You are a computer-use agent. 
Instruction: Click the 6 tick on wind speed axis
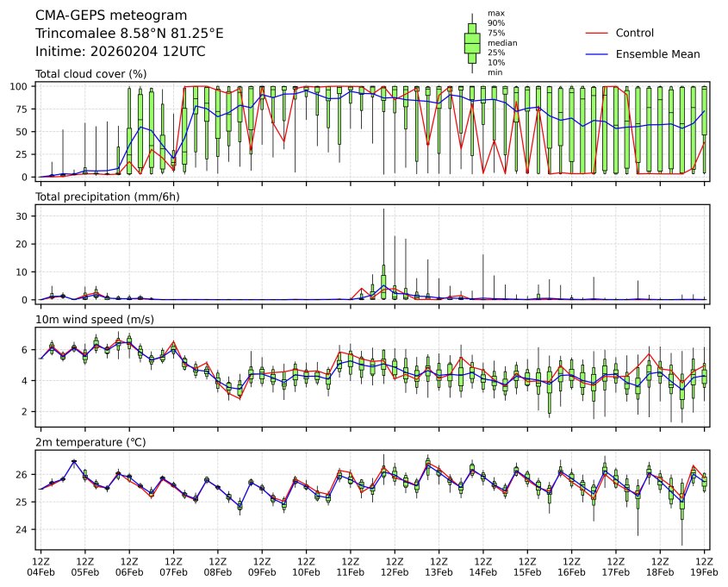25,350
